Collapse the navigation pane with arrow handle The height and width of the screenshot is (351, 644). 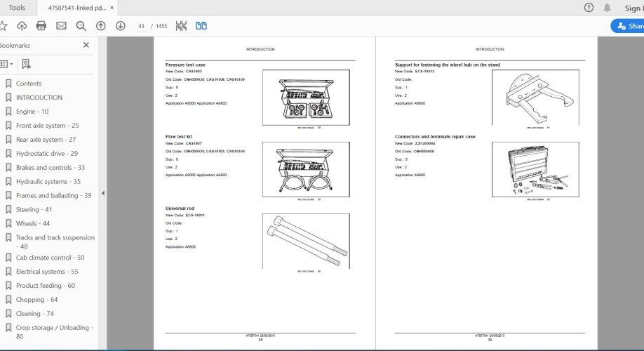coord(102,193)
